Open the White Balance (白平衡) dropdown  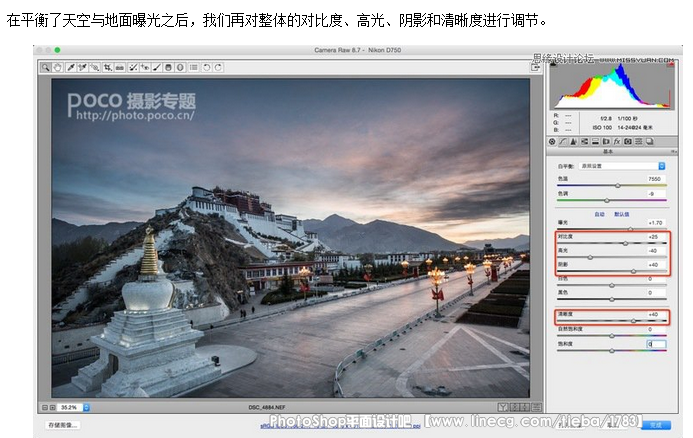[x=622, y=166]
